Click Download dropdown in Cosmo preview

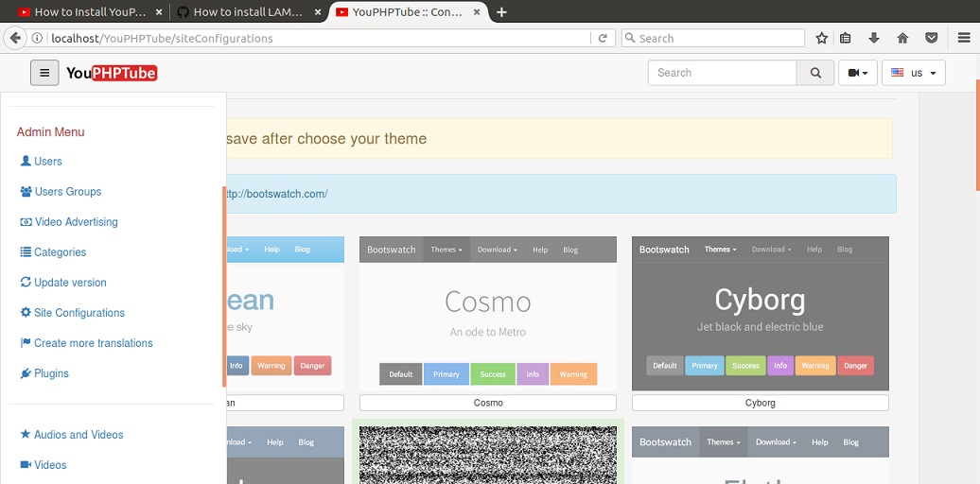click(498, 250)
